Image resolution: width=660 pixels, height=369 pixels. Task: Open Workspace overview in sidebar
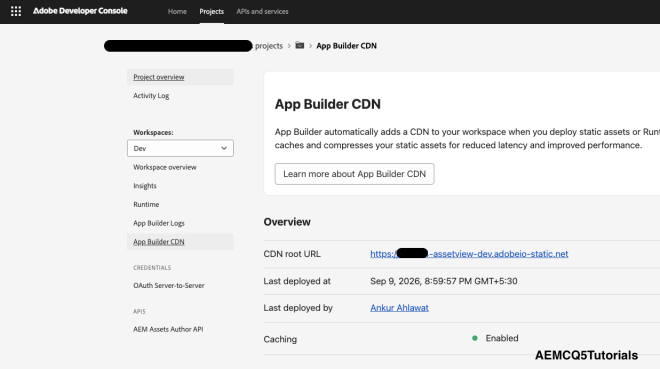[165, 167]
